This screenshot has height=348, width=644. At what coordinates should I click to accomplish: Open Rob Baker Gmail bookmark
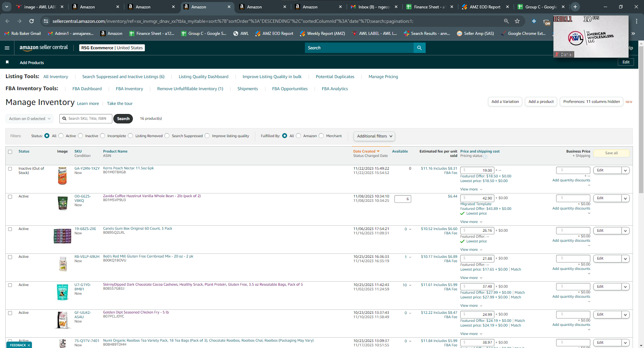click(22, 34)
